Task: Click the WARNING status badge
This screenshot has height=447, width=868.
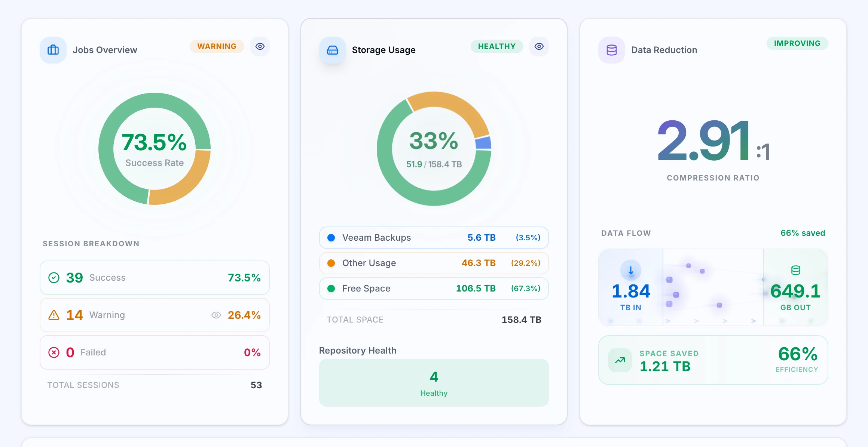Action: (217, 46)
